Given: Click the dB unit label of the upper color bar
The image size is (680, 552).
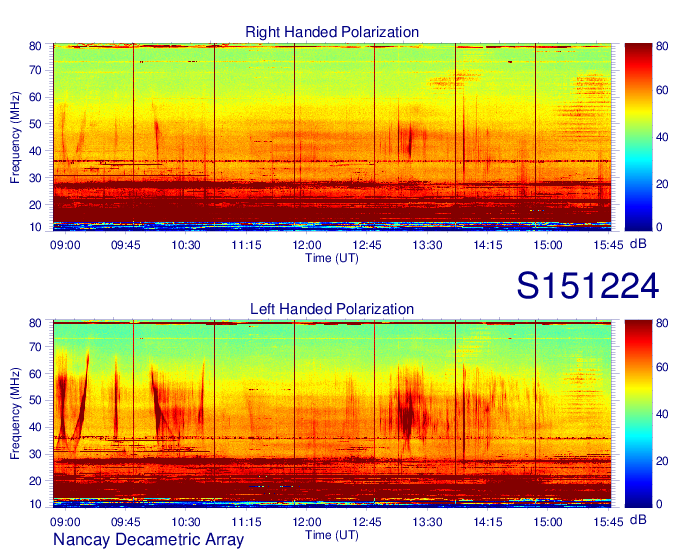Looking at the screenshot, I should [x=638, y=244].
